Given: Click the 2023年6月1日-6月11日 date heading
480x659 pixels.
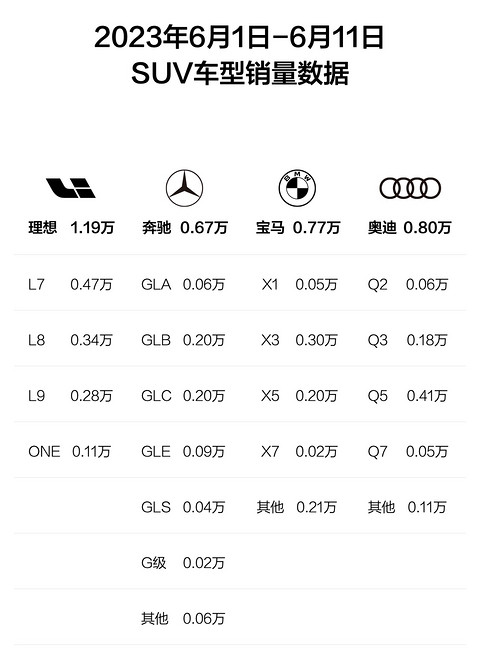Looking at the screenshot, I should tap(239, 37).
